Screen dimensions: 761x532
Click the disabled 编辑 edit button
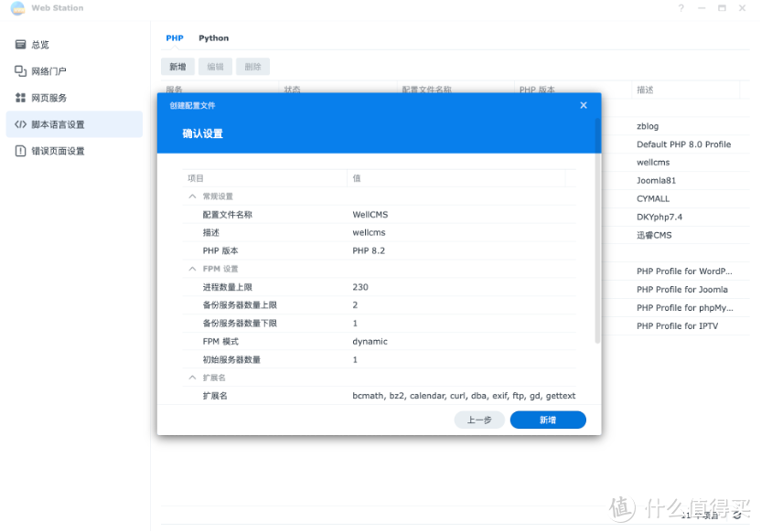(216, 67)
